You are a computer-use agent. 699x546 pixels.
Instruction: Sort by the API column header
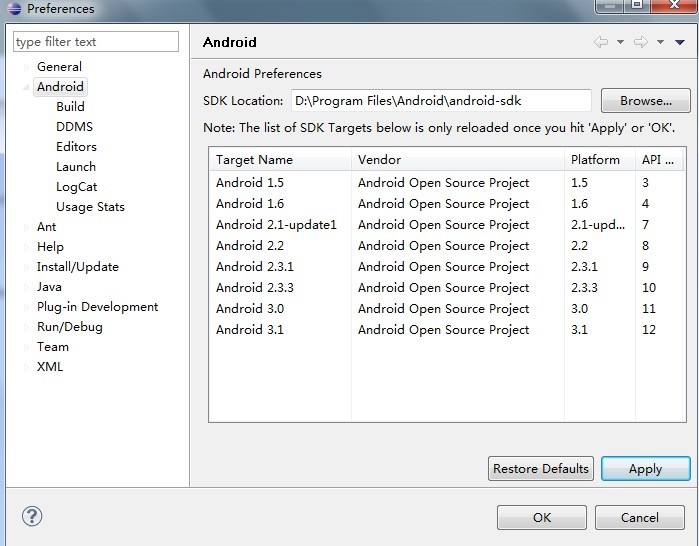(659, 160)
